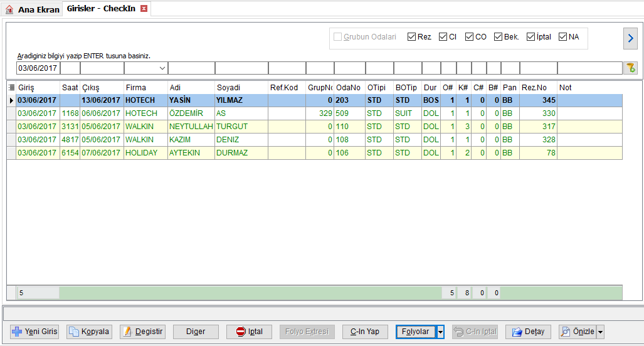Image resolution: width=644 pixels, height=346 pixels.
Task: Click the home icon on Ana Ekran tab
Action: coord(9,9)
